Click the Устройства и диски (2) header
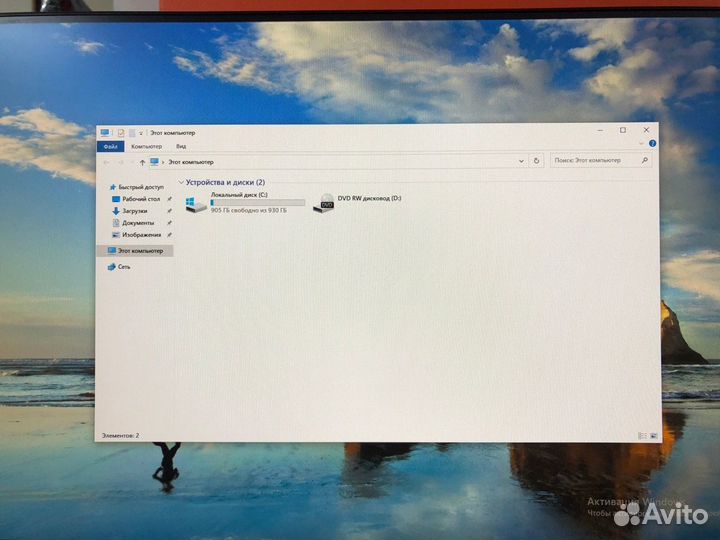This screenshot has height=540, width=720. click(225, 182)
